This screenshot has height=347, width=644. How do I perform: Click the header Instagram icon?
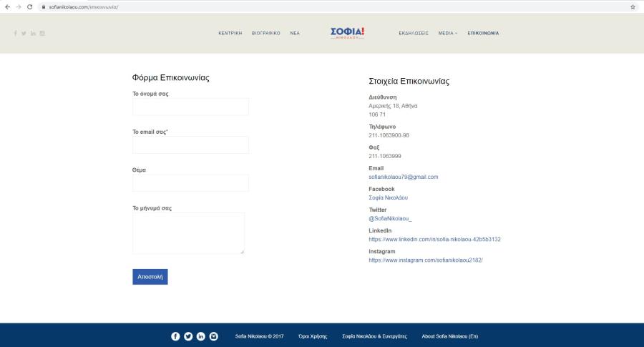(42, 33)
